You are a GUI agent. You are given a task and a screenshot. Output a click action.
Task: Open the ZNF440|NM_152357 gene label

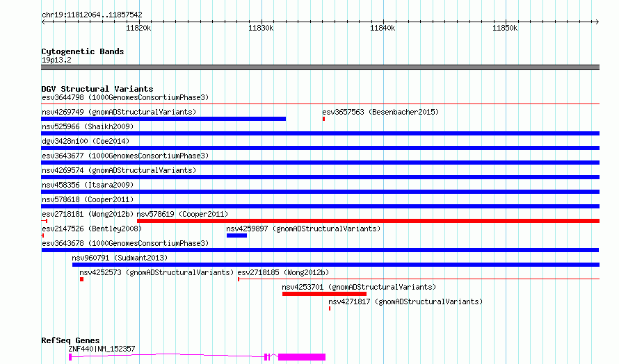[x=102, y=349]
